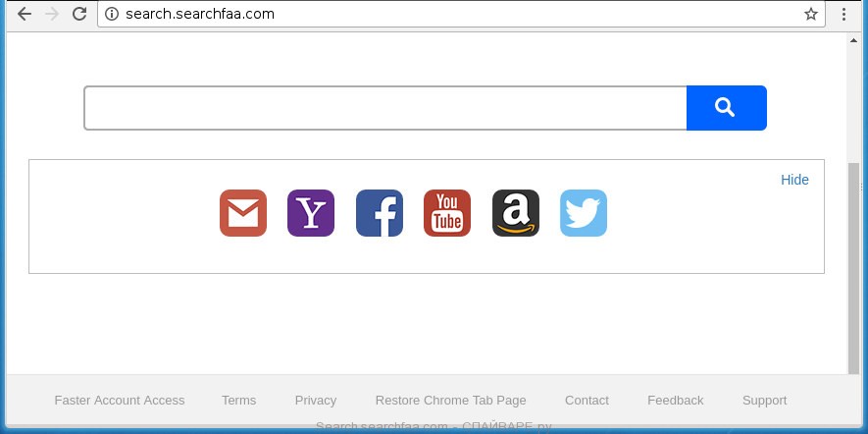
Task: Click the vertical scrollbar up arrow
Action: pyautogui.click(x=853, y=40)
